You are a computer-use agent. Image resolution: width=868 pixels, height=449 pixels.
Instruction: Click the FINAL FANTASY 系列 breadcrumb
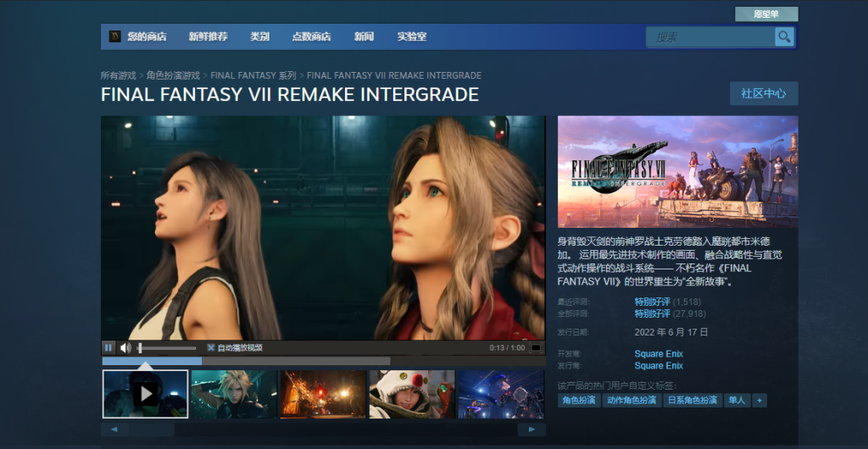tap(253, 75)
